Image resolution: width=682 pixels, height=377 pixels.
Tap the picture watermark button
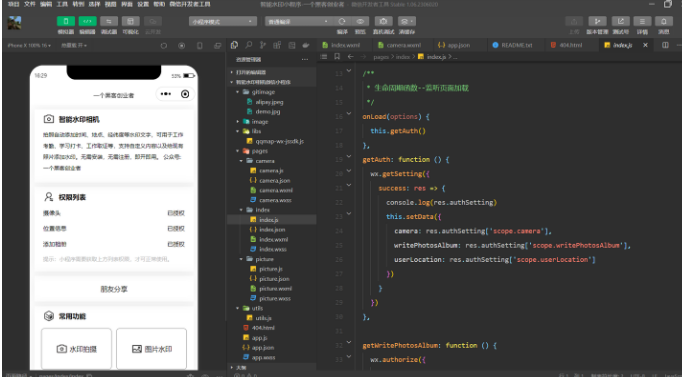click(x=151, y=349)
